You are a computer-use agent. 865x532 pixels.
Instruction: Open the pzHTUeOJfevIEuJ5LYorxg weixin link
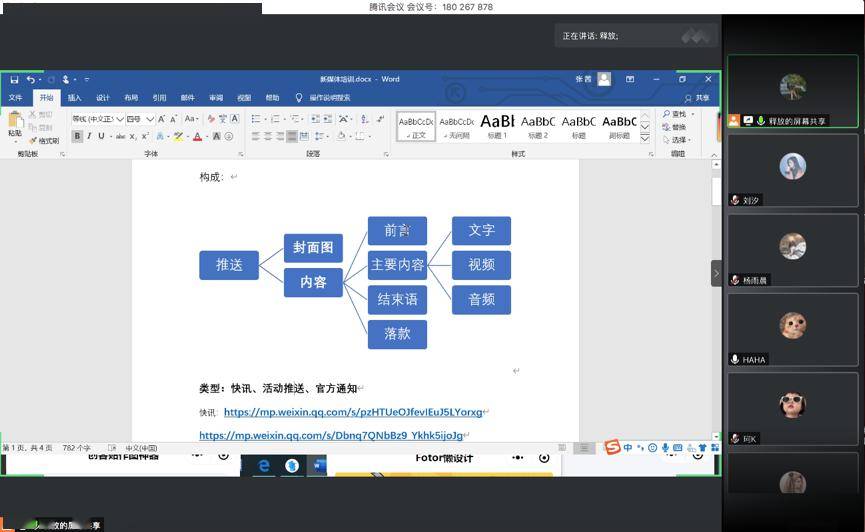point(353,412)
